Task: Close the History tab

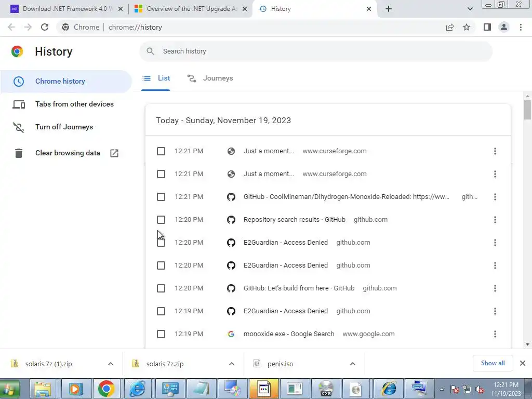Action: pyautogui.click(x=369, y=9)
